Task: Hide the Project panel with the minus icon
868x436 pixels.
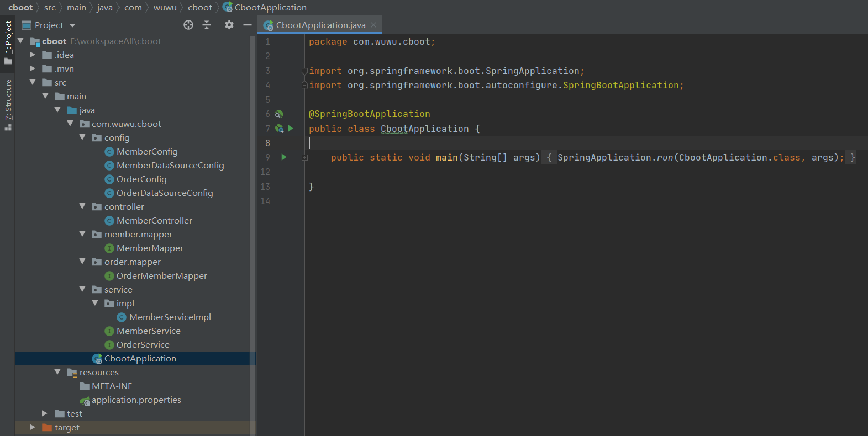Action: tap(248, 25)
